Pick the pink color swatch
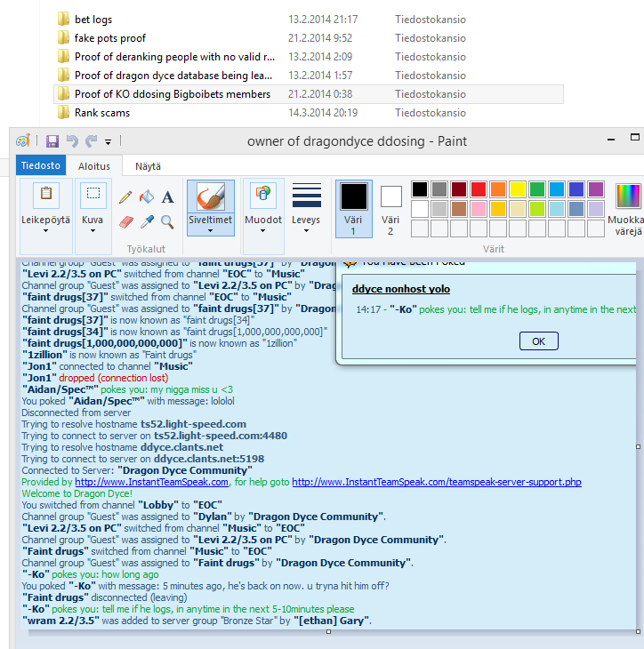 pyautogui.click(x=479, y=209)
